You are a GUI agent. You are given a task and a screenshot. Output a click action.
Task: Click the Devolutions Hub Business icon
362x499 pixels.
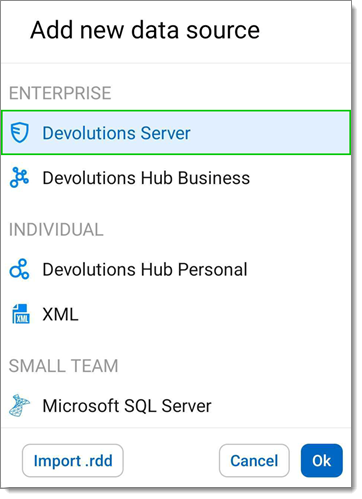tap(19, 177)
